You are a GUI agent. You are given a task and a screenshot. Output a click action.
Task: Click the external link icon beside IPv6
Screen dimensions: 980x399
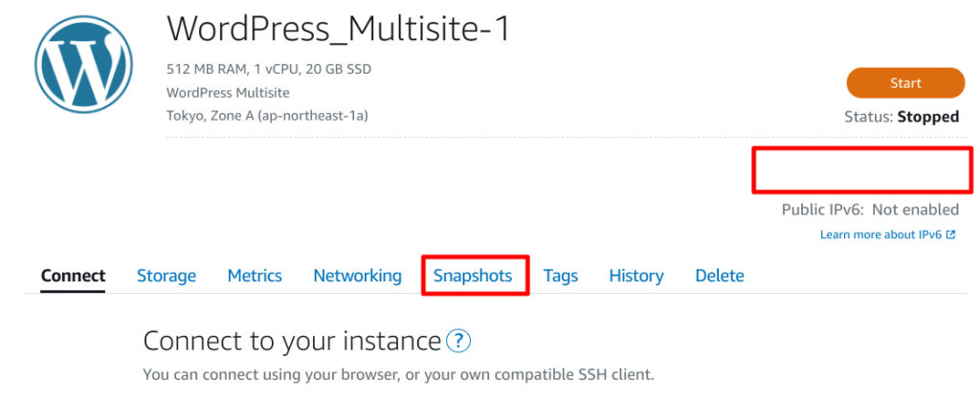coord(950,234)
